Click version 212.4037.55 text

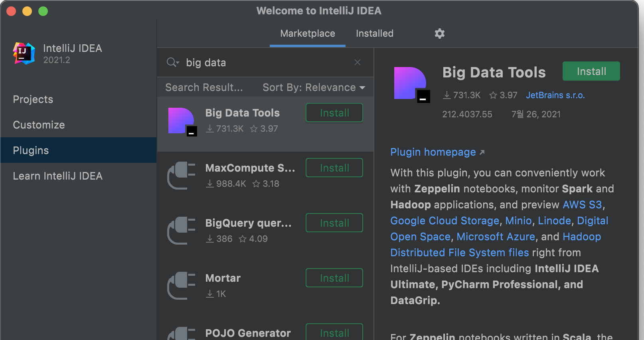click(467, 114)
